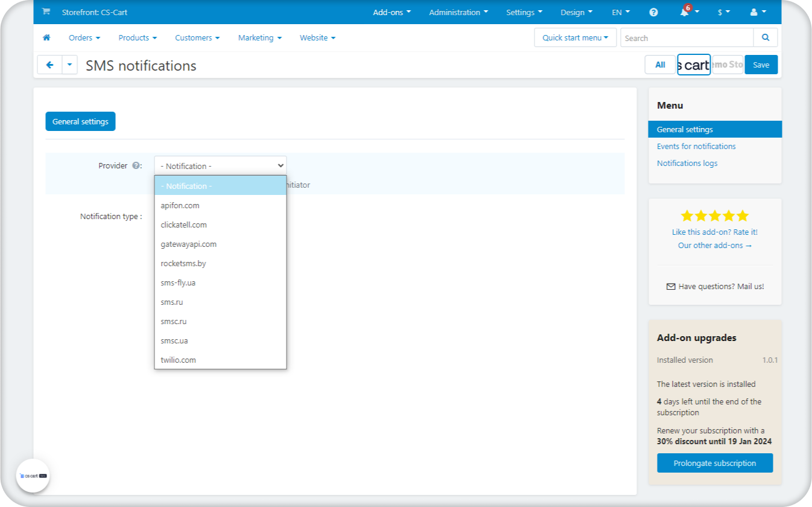The height and width of the screenshot is (507, 812).
Task: Open the Administration menu
Action: click(458, 12)
